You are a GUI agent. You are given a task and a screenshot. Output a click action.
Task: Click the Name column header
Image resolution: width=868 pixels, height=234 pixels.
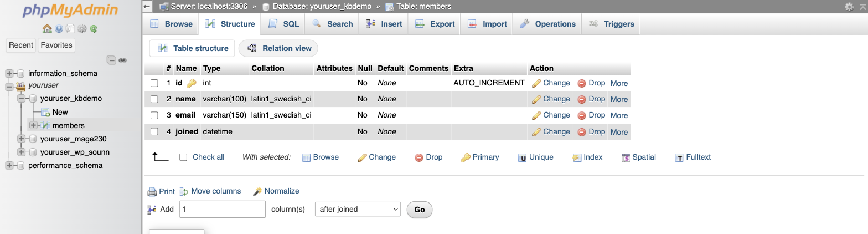coord(187,68)
